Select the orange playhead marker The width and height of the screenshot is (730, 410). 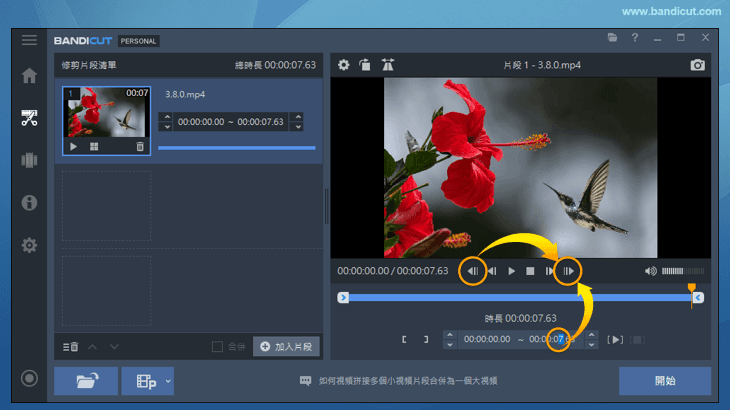[x=692, y=289]
